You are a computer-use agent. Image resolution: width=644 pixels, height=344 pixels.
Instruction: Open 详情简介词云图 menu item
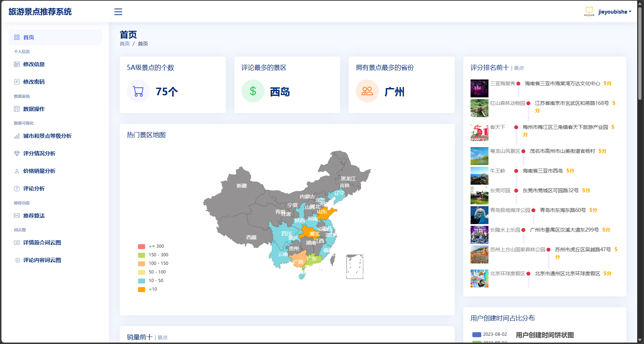point(55,243)
